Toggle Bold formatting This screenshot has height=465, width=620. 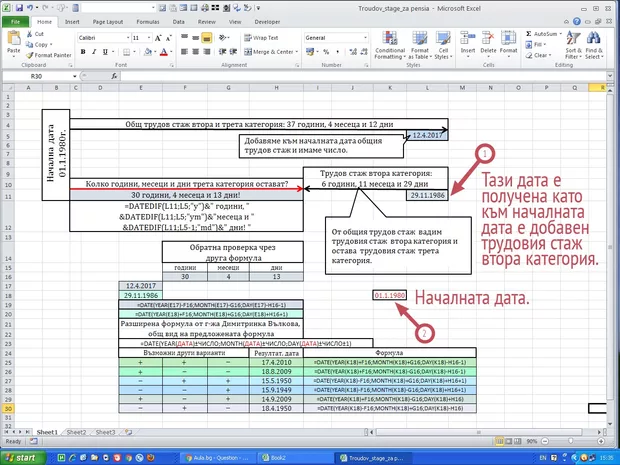(x=81, y=52)
